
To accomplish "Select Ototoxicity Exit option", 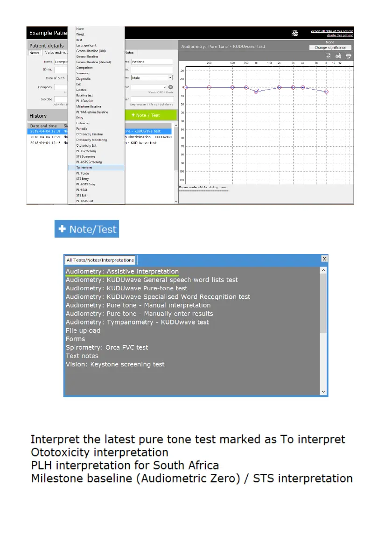I will click(x=86, y=146).
